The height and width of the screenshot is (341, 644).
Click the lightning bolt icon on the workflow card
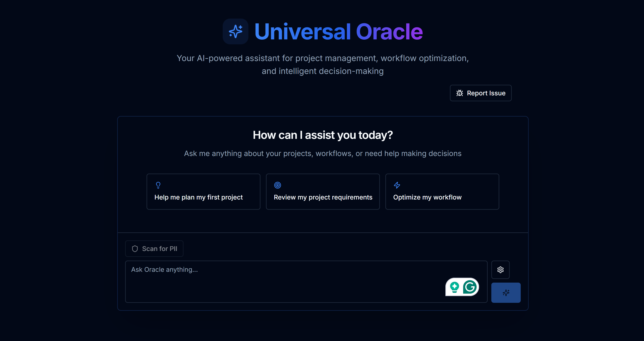397,185
